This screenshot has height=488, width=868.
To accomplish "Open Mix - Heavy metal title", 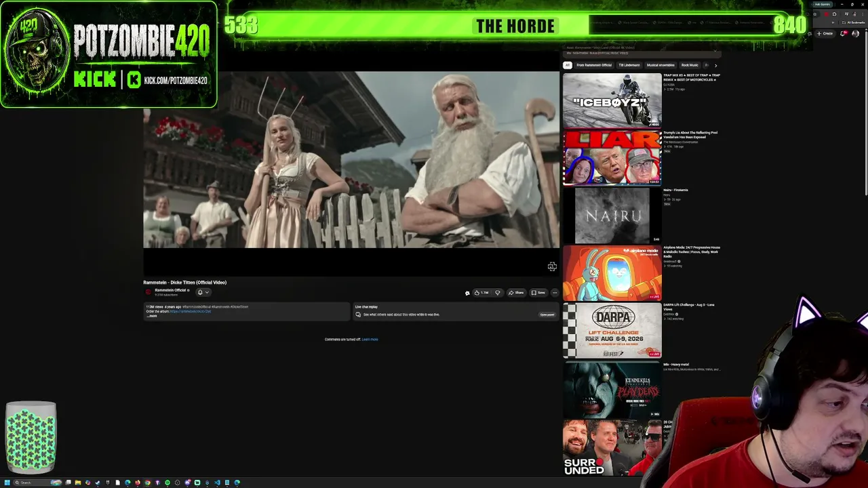I will point(676,365).
